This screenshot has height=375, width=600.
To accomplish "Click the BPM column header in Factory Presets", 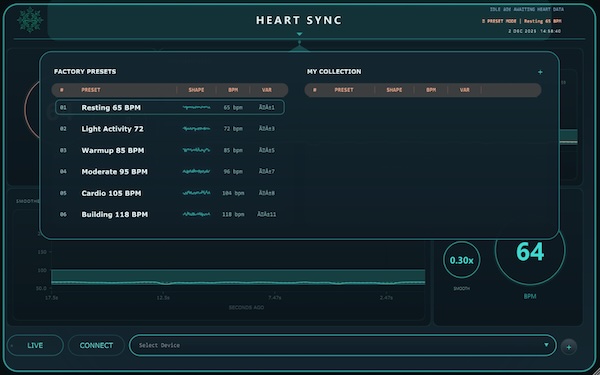I will tap(233, 90).
